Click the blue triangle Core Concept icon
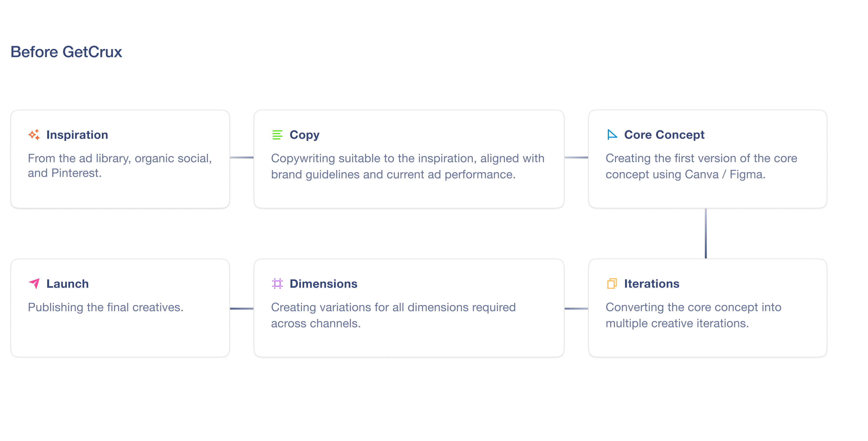Viewport: 868px width, 441px height. pos(612,135)
